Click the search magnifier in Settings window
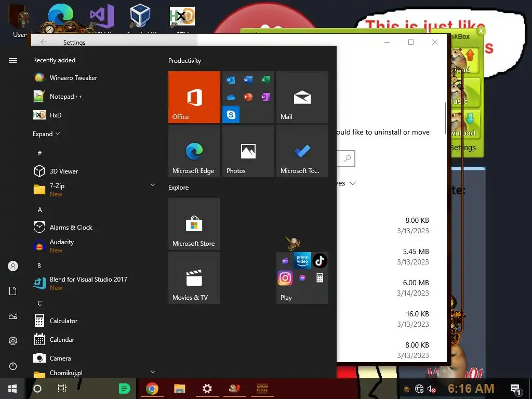 [x=348, y=158]
